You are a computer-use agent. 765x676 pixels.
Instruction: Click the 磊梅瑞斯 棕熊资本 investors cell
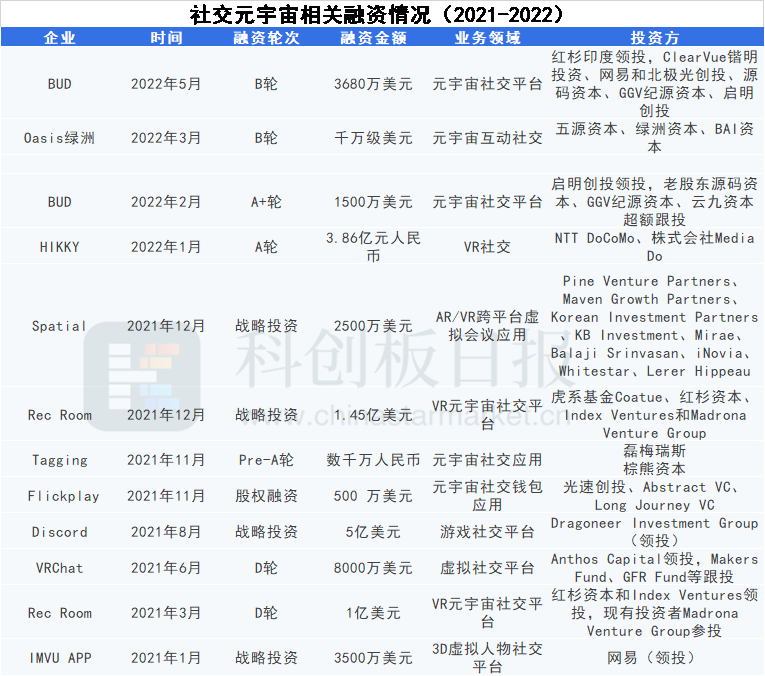[x=655, y=460]
